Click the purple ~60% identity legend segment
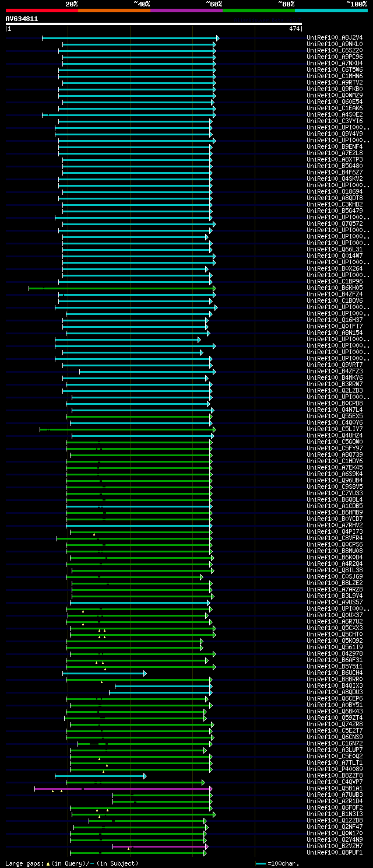 pyautogui.click(x=186, y=10)
